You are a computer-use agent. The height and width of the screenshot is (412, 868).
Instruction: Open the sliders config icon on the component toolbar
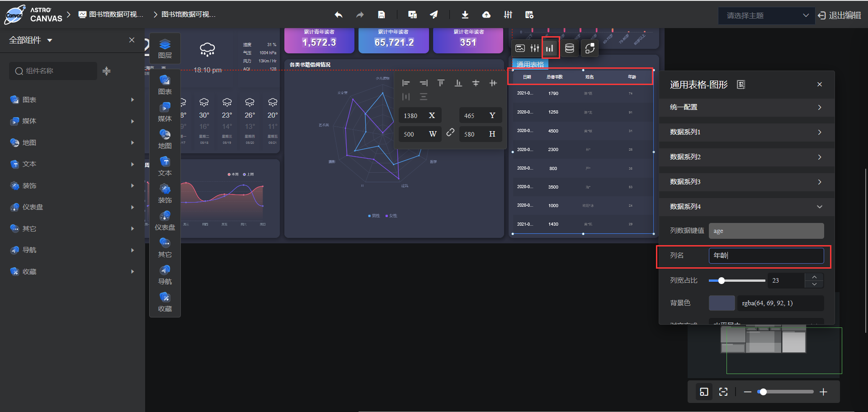click(535, 48)
